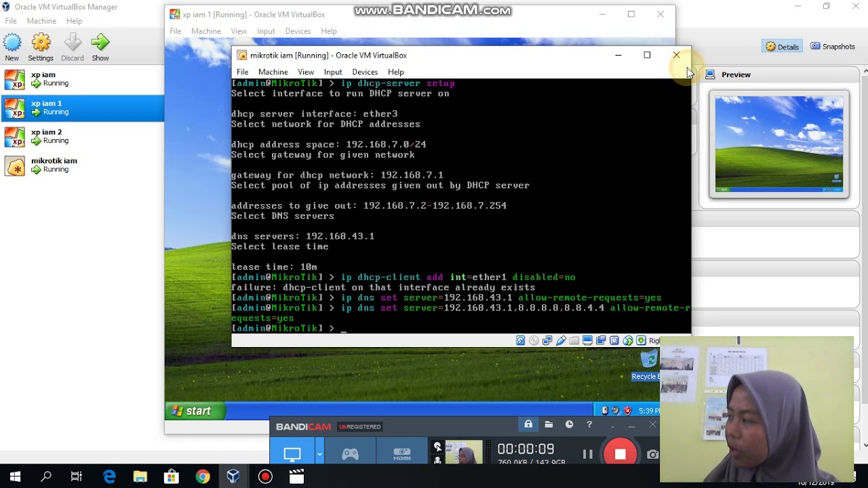
Task: Toggle Bandicam microphone recording
Action: pos(437,460)
